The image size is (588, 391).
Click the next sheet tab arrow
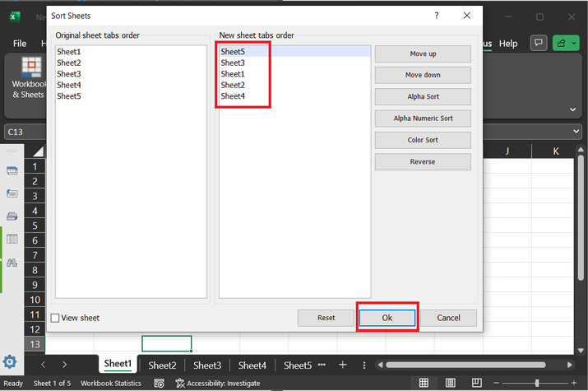(x=64, y=365)
